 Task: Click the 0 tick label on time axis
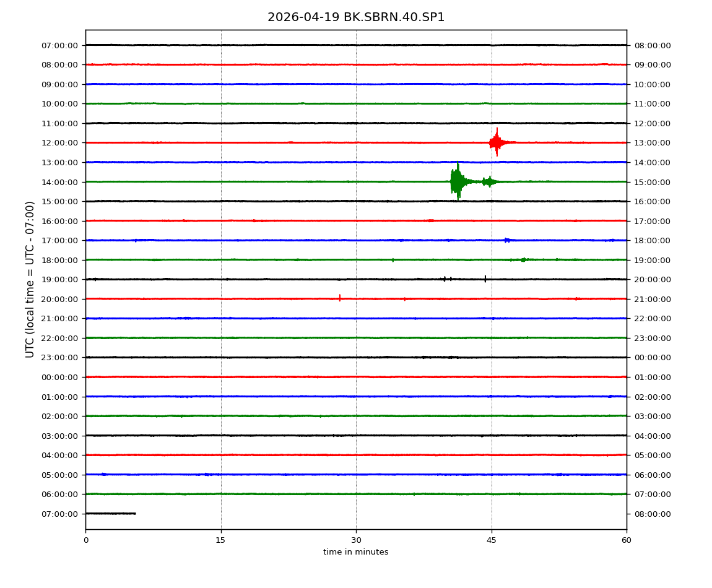point(85,540)
